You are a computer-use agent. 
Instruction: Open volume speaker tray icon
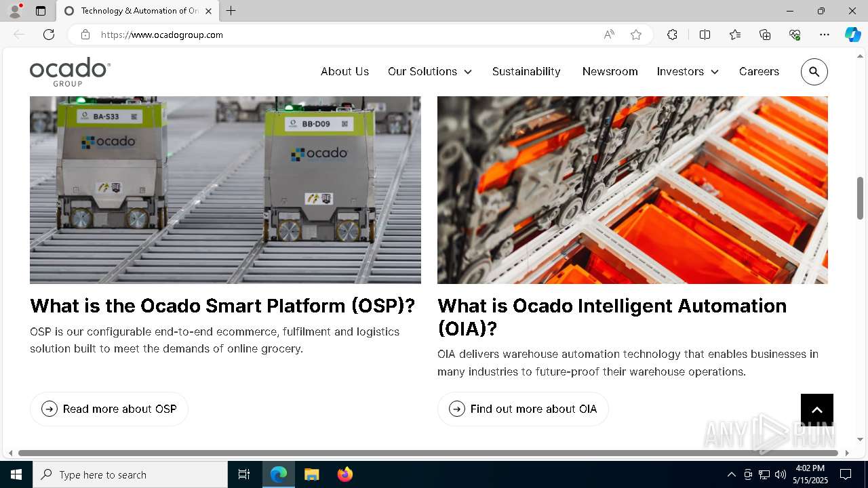(781, 474)
